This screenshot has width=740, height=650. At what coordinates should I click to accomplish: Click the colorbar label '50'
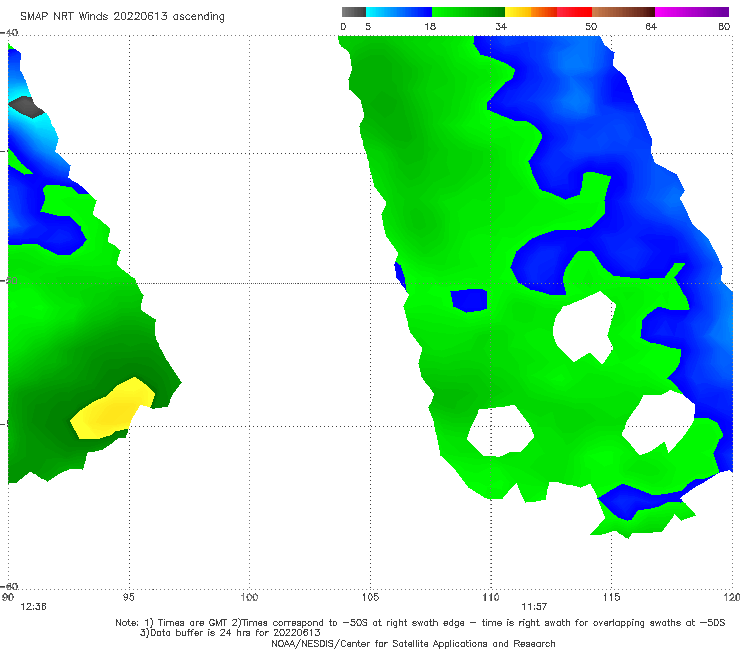tap(591, 27)
